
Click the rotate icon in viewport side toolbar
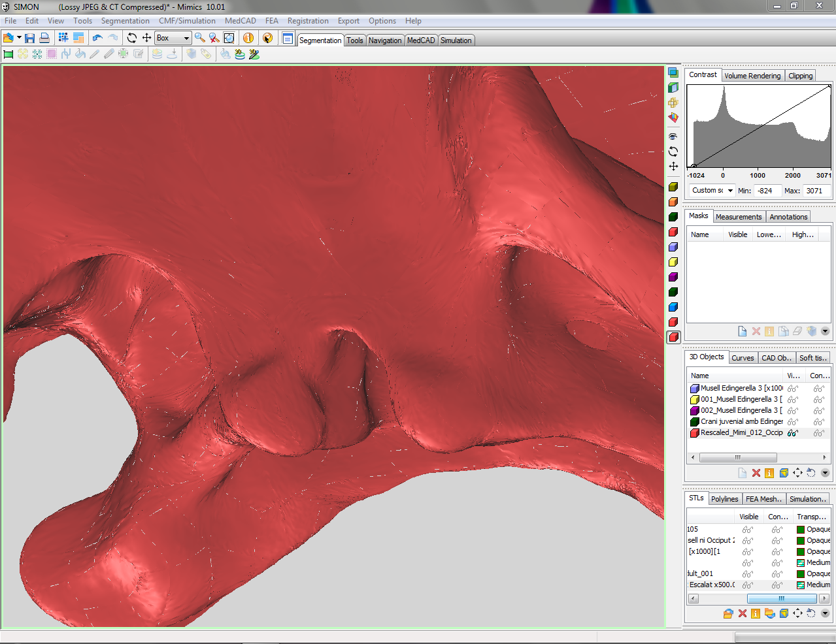(673, 152)
